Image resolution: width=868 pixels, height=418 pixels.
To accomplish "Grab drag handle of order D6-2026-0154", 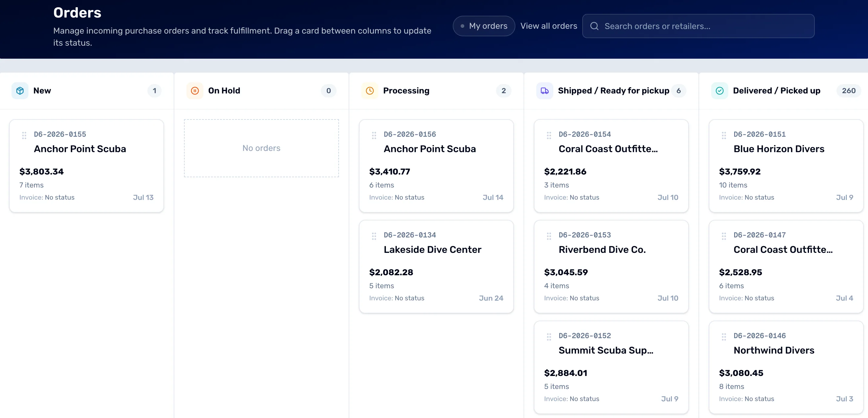I will (x=549, y=136).
